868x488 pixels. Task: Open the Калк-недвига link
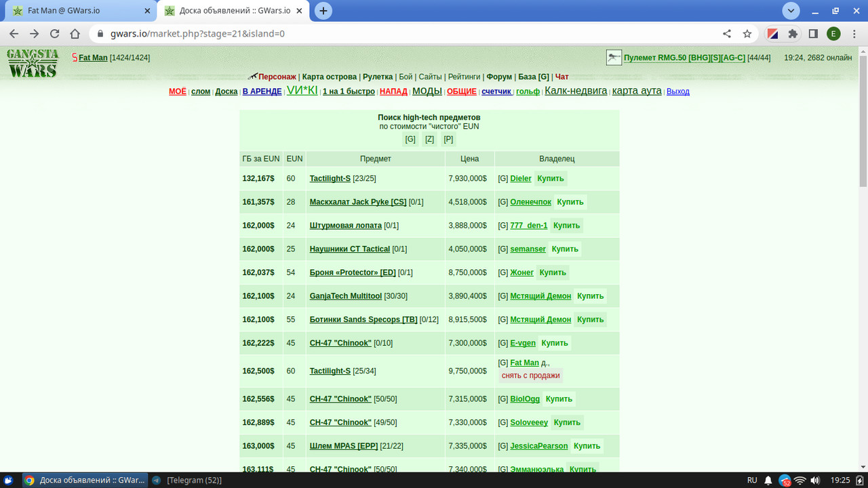(x=576, y=91)
